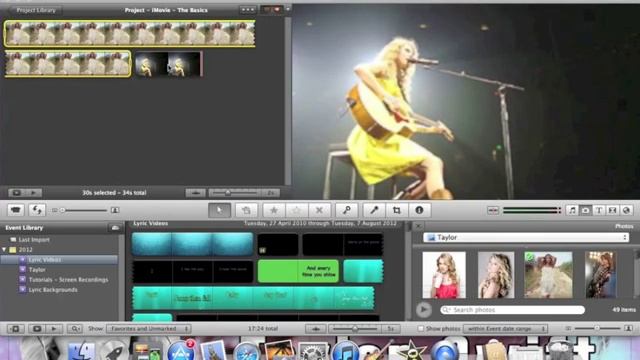The width and height of the screenshot is (640, 360).
Task: Reject selection with the X tool
Action: pos(319,210)
